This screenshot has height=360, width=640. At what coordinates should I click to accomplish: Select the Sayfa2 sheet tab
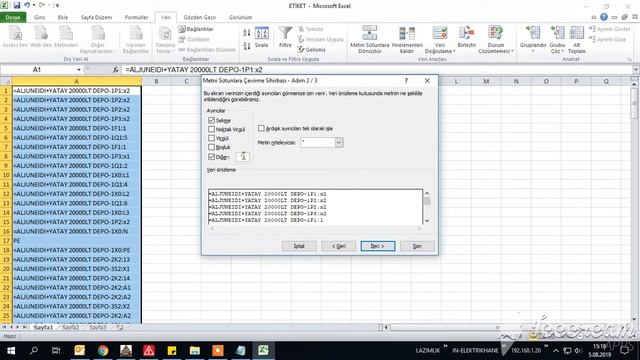point(71,327)
